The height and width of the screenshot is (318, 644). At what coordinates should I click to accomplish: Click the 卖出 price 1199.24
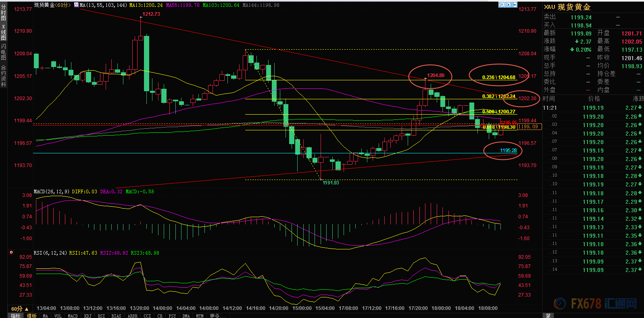pos(581,17)
